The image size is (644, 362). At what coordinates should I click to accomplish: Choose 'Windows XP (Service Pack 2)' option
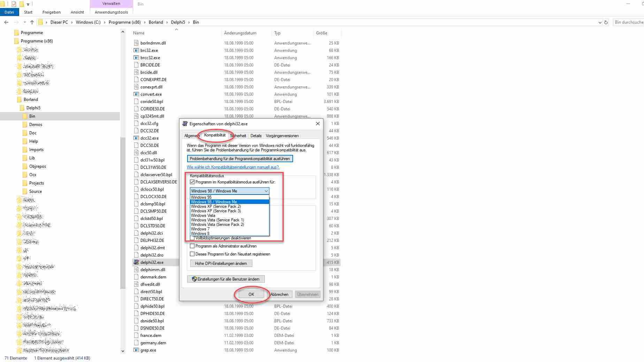click(230, 206)
